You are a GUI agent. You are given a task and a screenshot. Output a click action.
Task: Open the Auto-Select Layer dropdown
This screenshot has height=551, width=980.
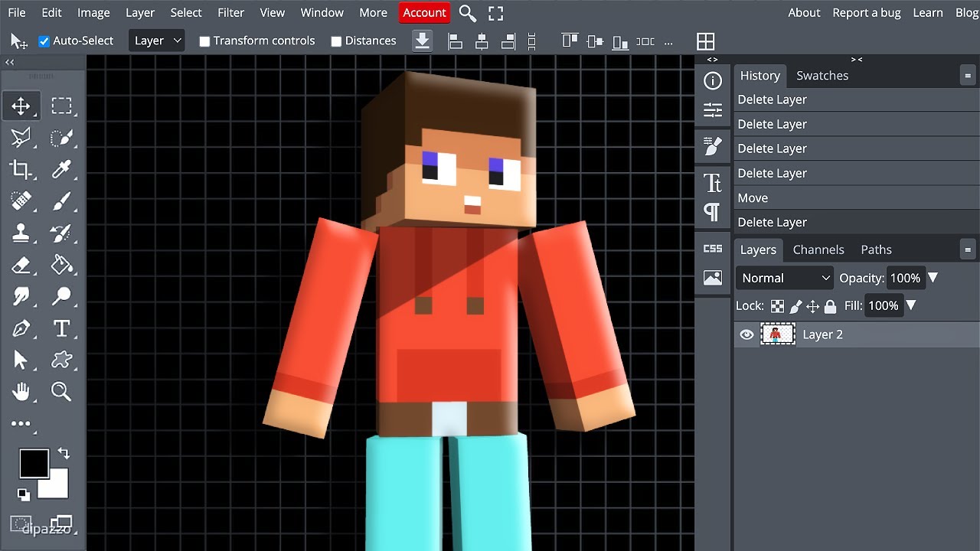(x=157, y=41)
